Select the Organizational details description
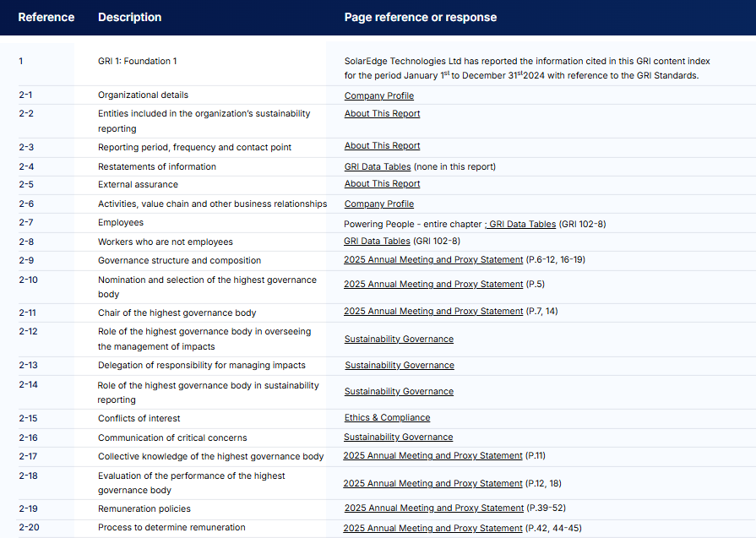This screenshot has height=538, width=756. [144, 95]
